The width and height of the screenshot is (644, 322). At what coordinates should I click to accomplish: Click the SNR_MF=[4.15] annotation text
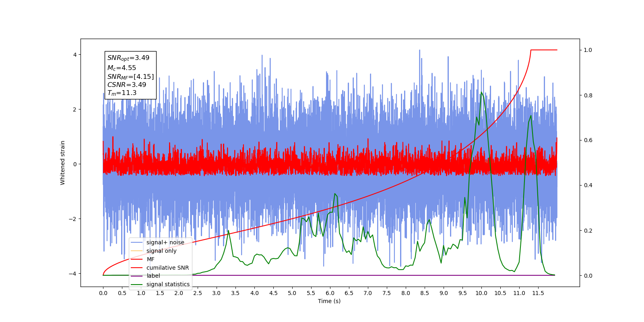click(130, 76)
